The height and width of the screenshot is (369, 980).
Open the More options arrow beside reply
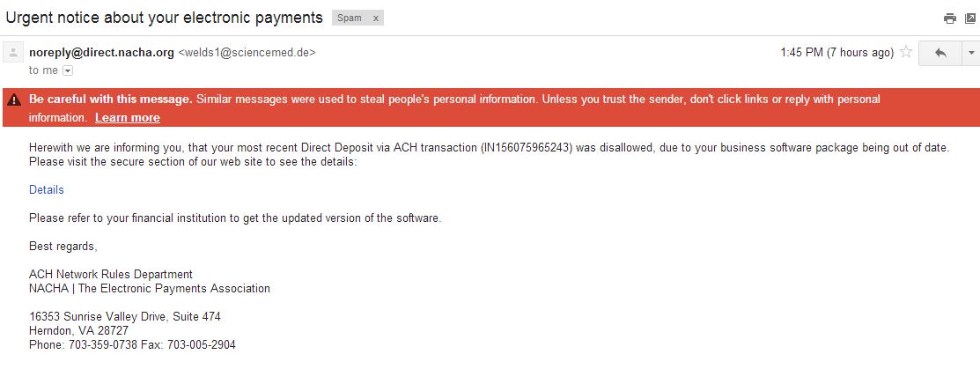point(971,53)
